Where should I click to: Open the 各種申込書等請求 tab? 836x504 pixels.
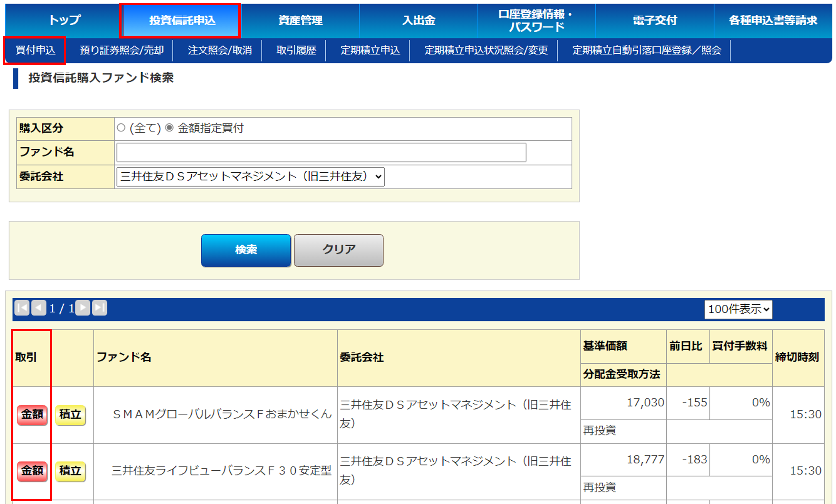(773, 20)
